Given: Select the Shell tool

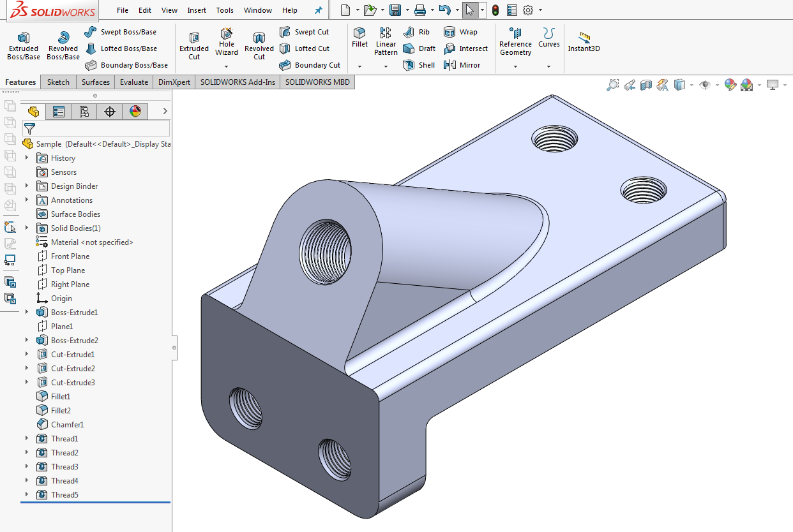Looking at the screenshot, I should pos(419,65).
